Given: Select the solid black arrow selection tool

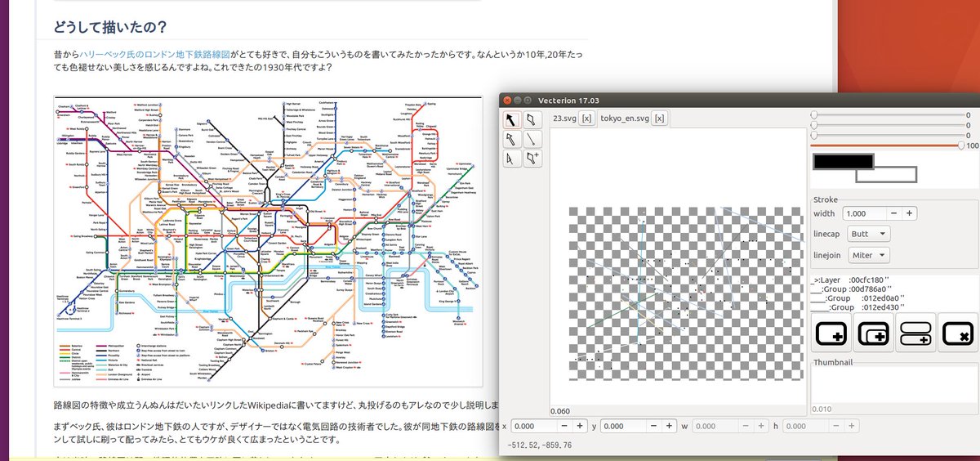Looking at the screenshot, I should [x=512, y=121].
